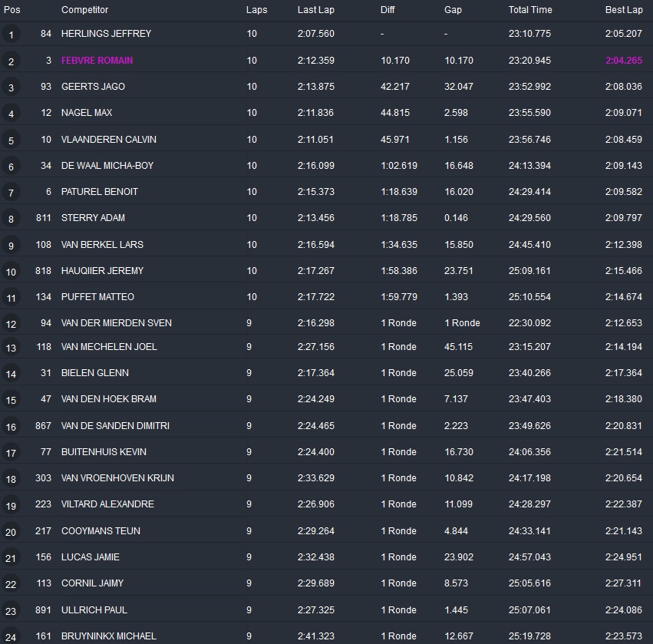Click the Total Time column header
The height and width of the screenshot is (644, 653).
pyautogui.click(x=529, y=10)
